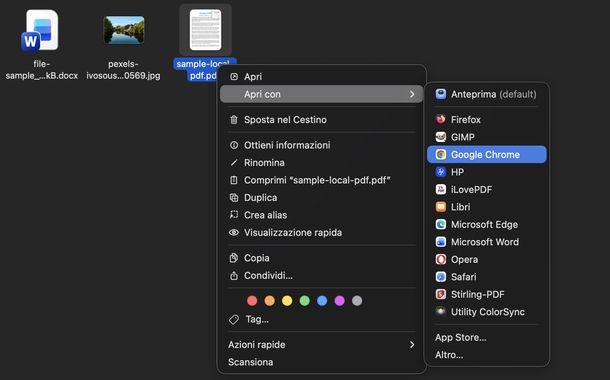Click the Utility ColorSync label text
This screenshot has width=610, height=380.
tap(488, 312)
